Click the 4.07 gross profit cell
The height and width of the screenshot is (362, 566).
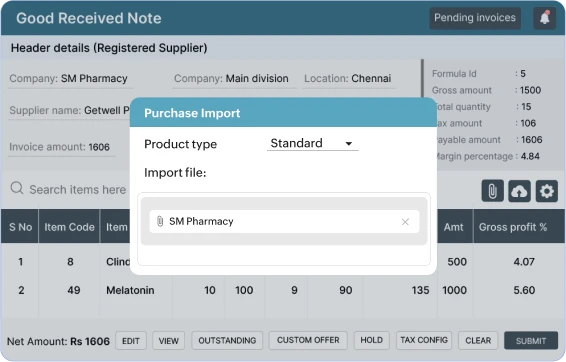[524, 262]
